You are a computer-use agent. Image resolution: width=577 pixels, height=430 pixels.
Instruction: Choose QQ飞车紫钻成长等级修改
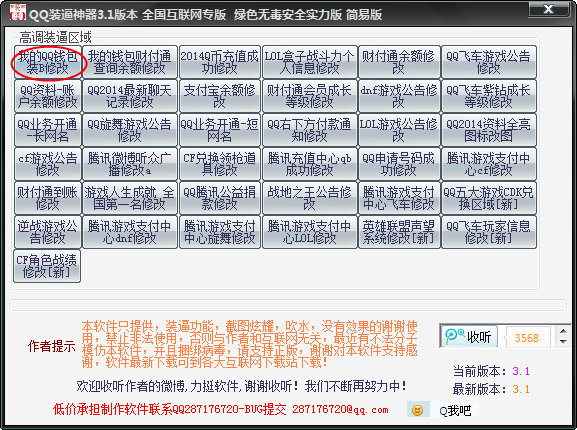[x=489, y=96]
